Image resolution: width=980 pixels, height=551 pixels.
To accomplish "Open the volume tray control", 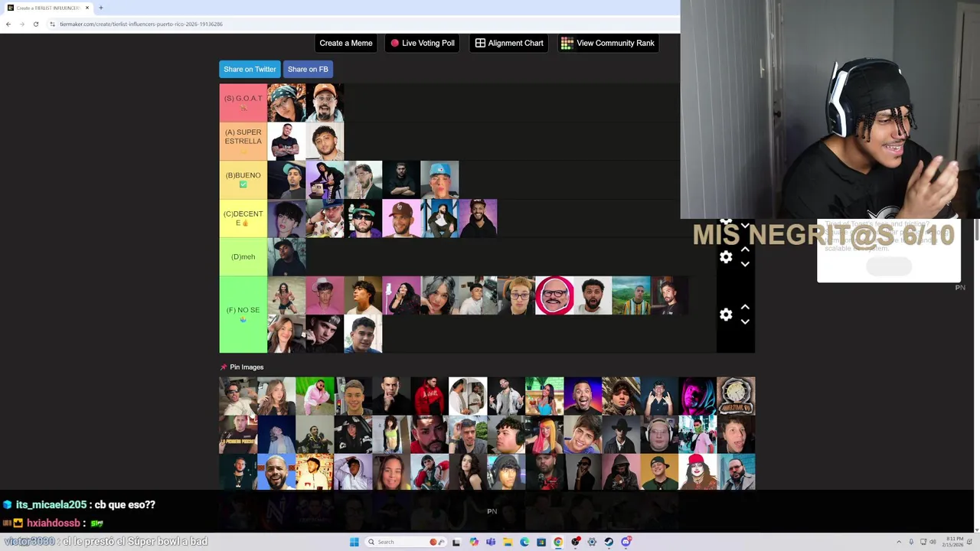I will point(933,542).
